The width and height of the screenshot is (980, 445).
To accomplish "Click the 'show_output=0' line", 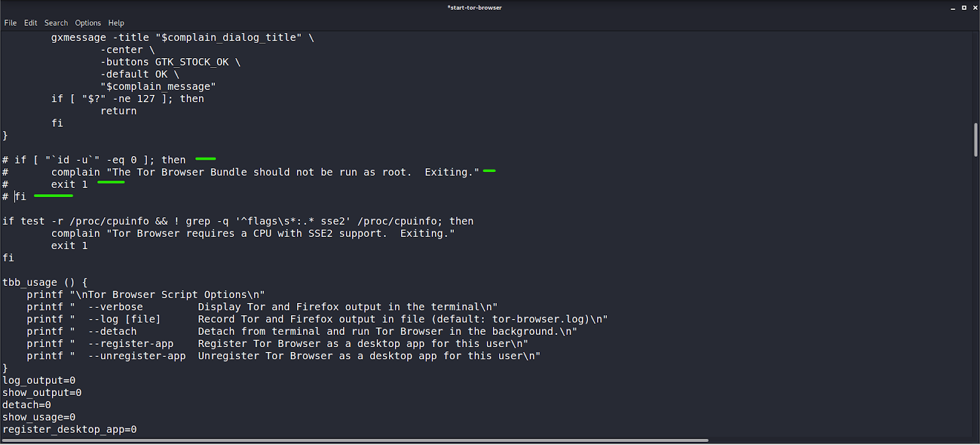I will (x=42, y=392).
